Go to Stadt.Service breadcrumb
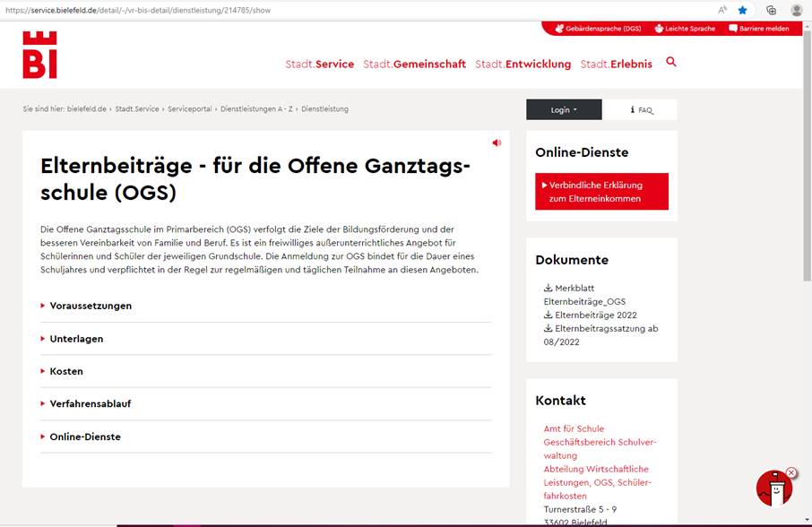This screenshot has width=812, height=527. tap(137, 109)
